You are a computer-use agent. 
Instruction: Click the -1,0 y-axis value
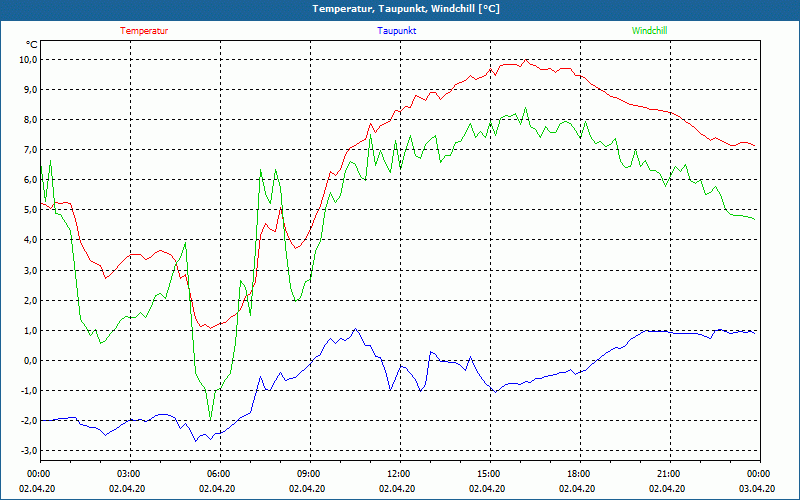pos(30,391)
